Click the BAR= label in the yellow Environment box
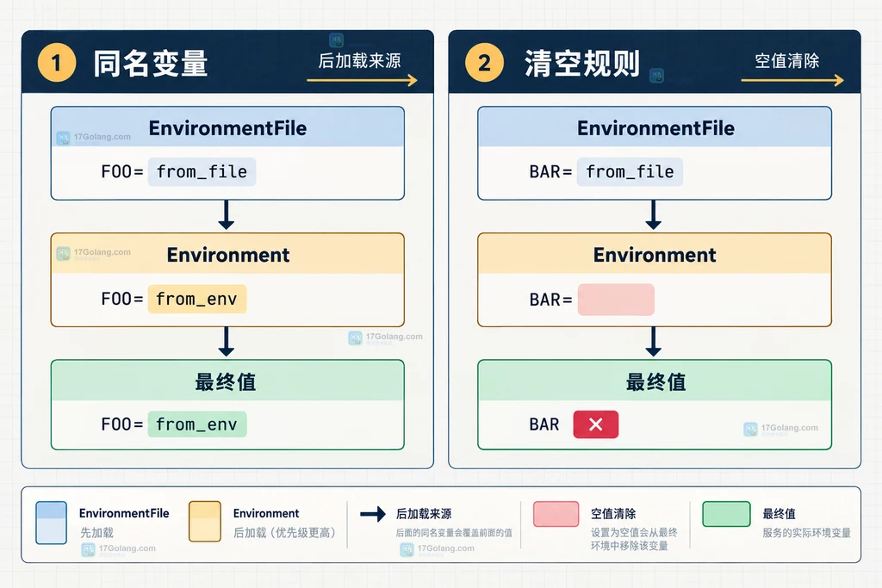882x588 pixels. point(550,300)
